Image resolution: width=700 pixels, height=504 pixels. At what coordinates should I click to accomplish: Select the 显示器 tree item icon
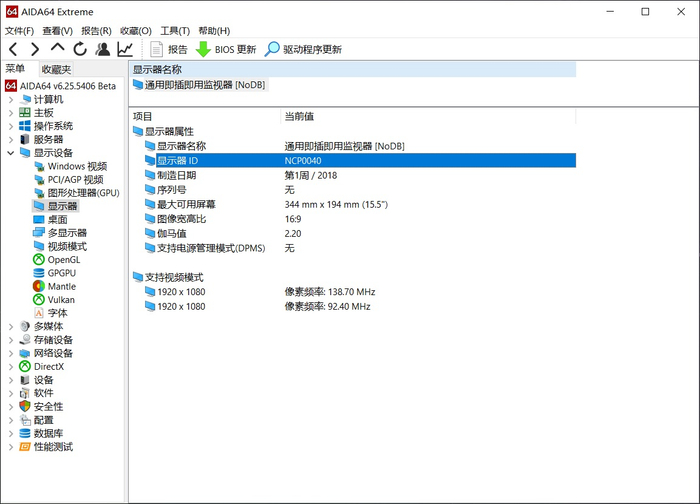(x=39, y=206)
